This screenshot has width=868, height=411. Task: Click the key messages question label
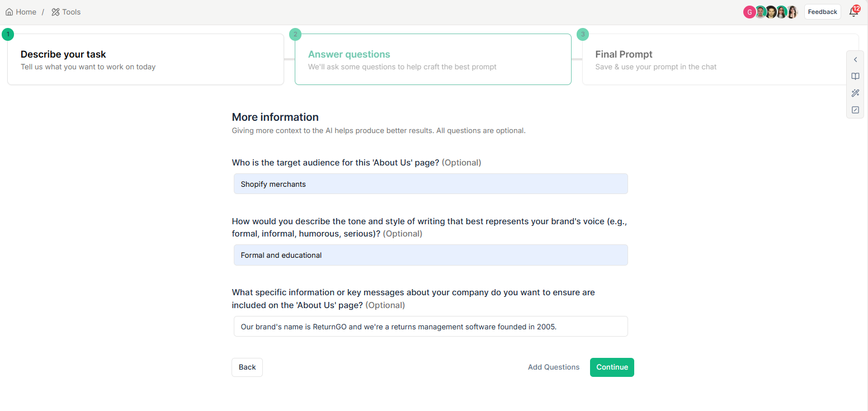click(x=413, y=299)
